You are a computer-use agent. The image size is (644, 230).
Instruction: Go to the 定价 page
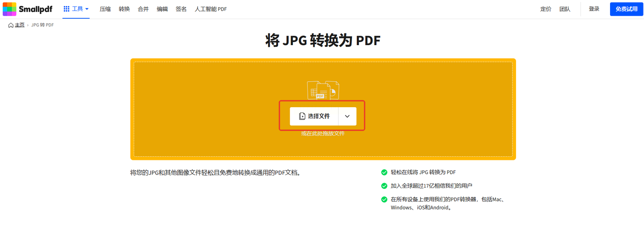[546, 9]
